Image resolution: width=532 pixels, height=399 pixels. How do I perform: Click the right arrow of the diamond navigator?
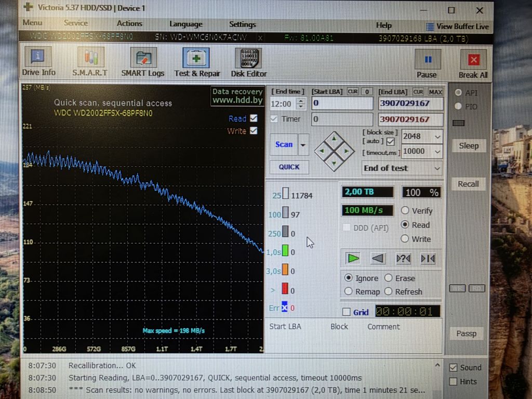[347, 151]
